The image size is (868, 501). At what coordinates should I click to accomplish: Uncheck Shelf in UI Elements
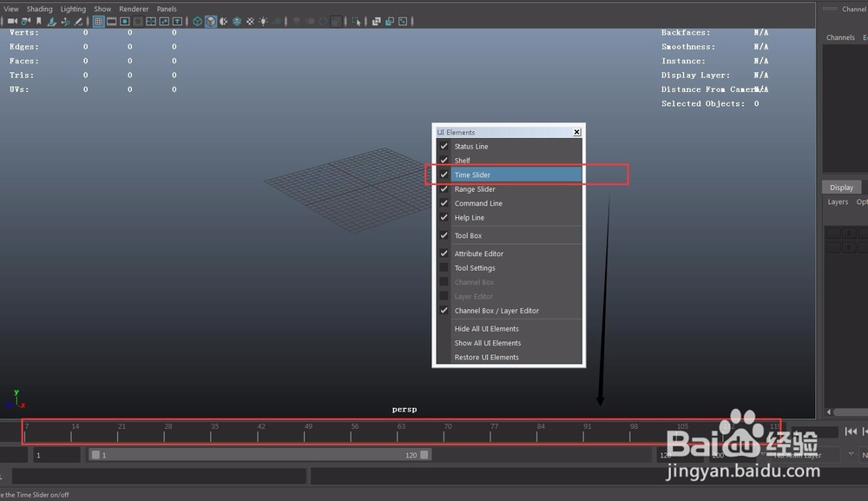(444, 161)
